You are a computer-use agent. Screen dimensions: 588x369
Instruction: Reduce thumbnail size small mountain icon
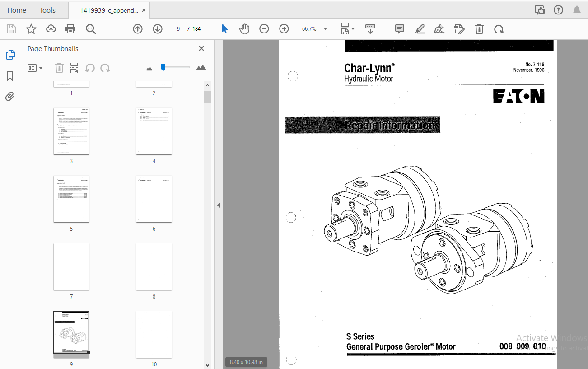tap(149, 69)
